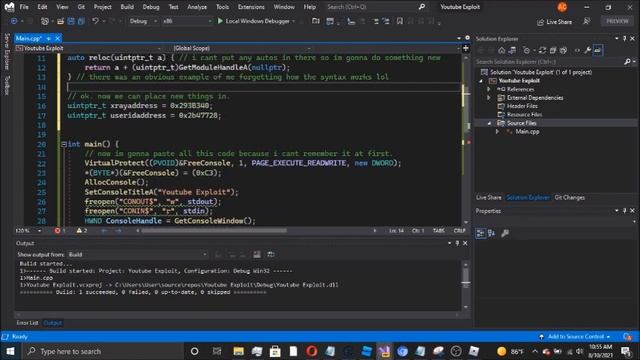
Task: Select Resource Files folder
Action: click(524, 115)
